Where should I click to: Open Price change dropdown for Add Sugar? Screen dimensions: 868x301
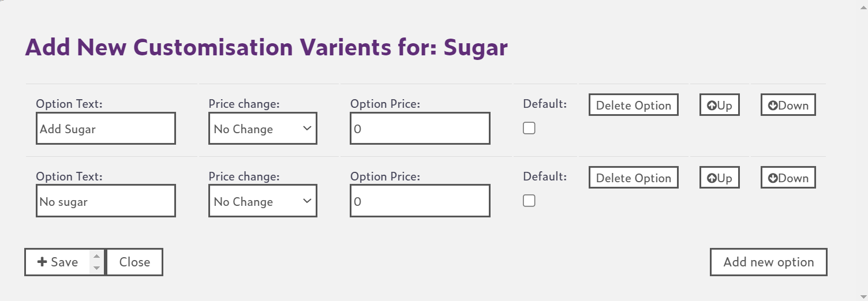263,129
